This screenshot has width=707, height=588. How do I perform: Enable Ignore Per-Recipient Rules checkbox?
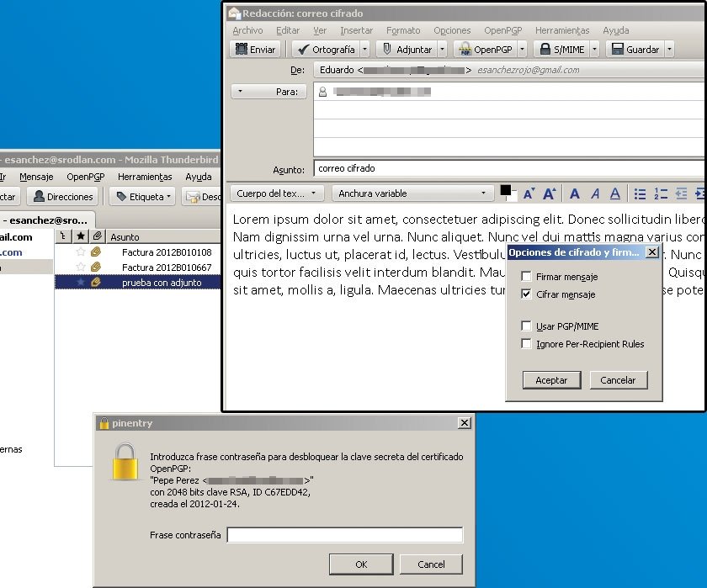[526, 344]
